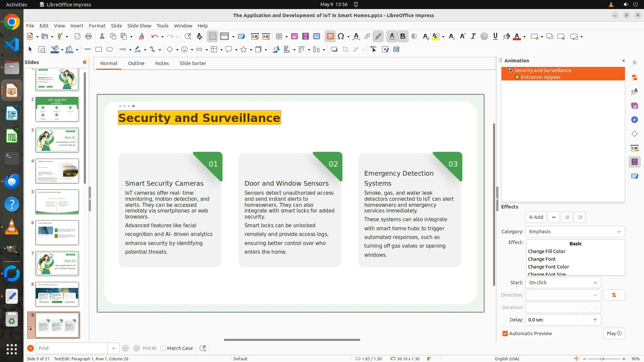
Task: Enable the Match Case checkbox
Action: (163, 348)
